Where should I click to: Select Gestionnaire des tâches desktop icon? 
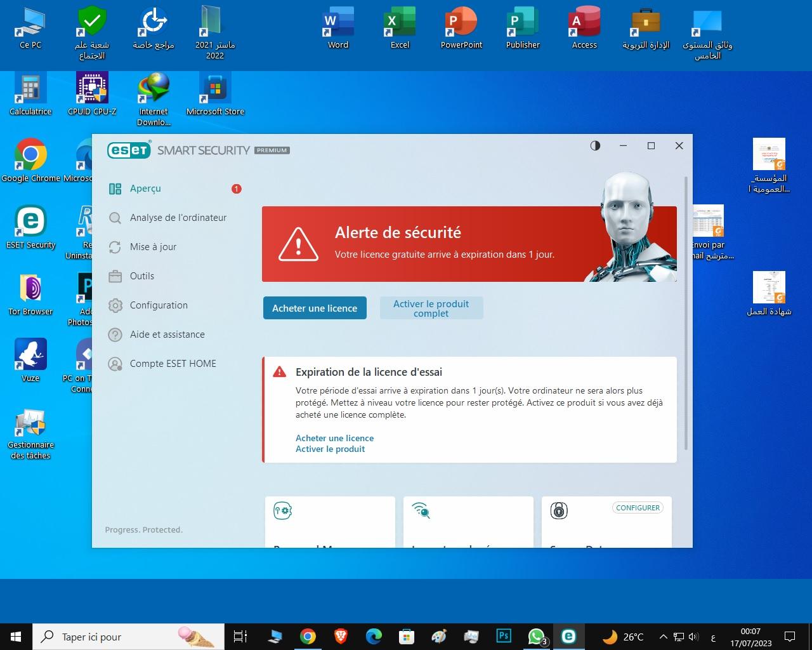point(30,435)
